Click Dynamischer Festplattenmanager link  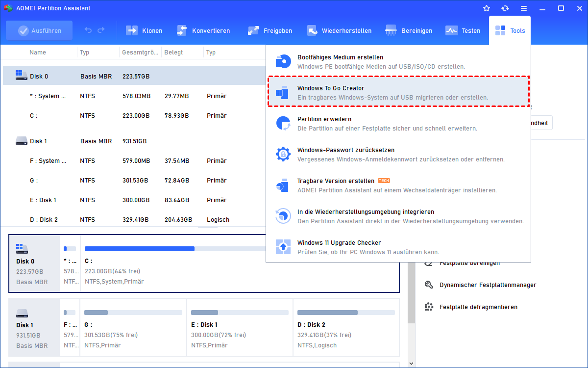[x=488, y=285]
